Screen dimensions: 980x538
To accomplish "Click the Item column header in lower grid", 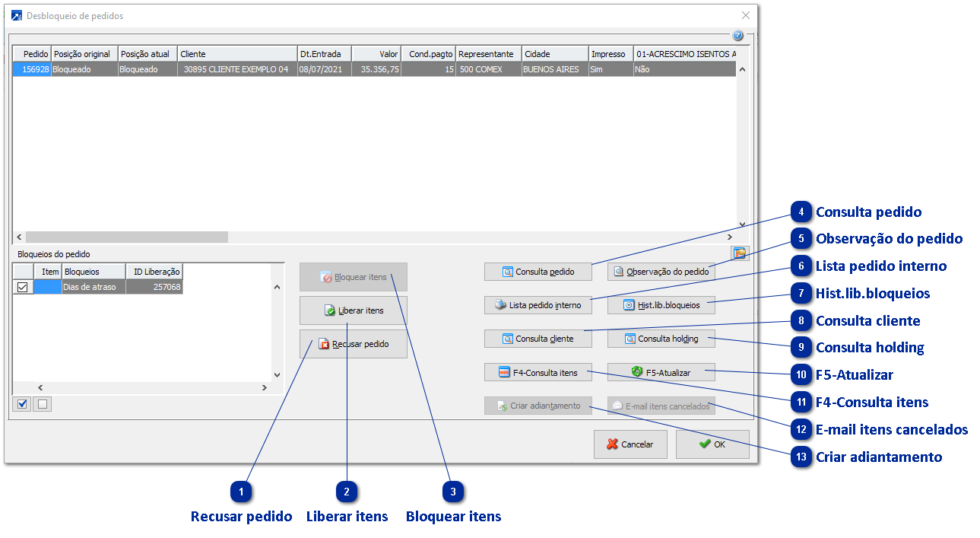I will click(x=48, y=272).
